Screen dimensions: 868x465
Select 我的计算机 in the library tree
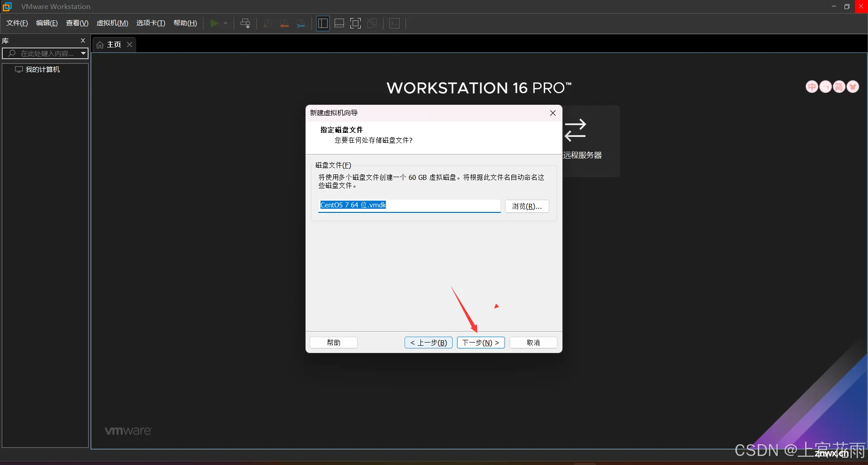click(x=42, y=69)
